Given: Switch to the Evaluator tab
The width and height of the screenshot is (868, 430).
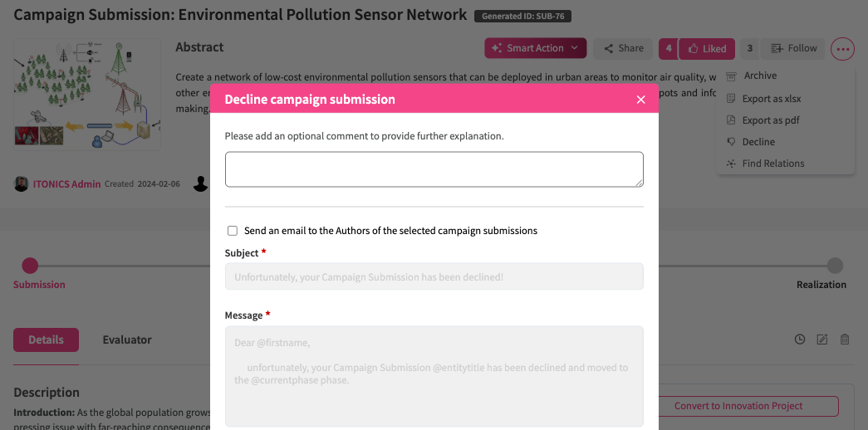Looking at the screenshot, I should point(127,340).
